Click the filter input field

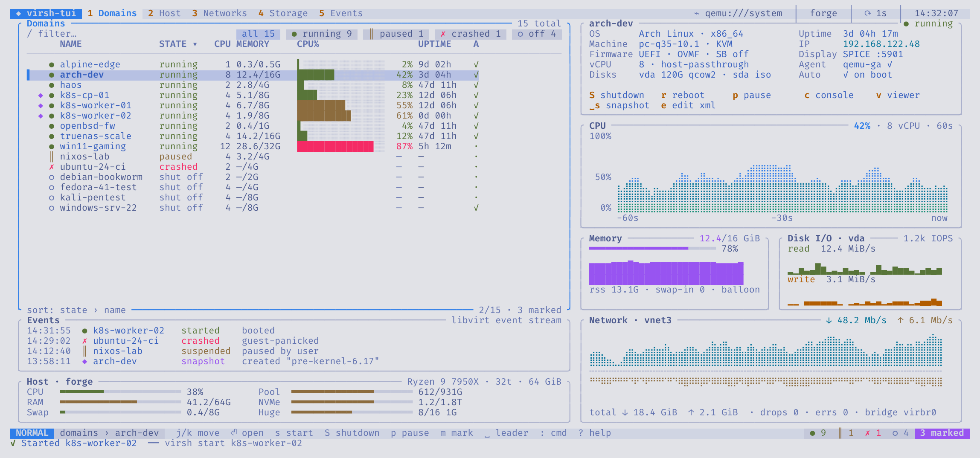(52, 34)
